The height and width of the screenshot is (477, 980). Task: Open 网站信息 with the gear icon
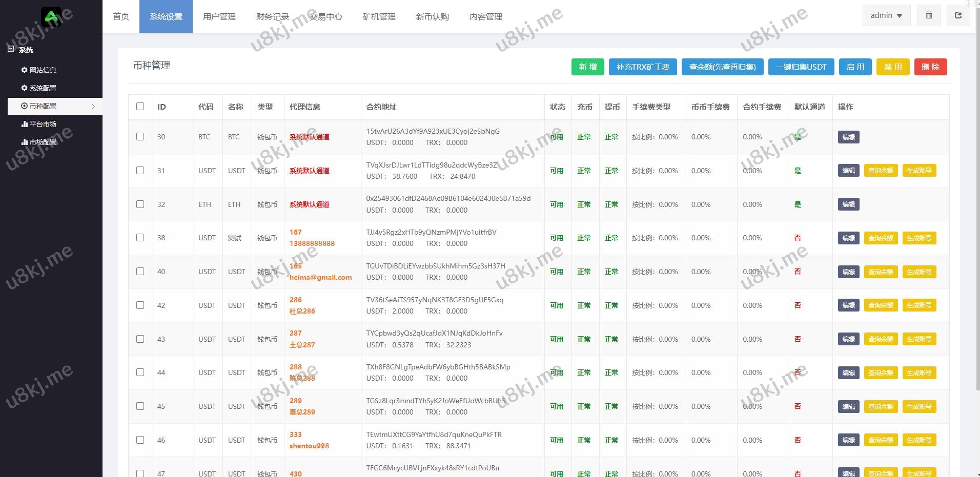pyautogui.click(x=39, y=70)
